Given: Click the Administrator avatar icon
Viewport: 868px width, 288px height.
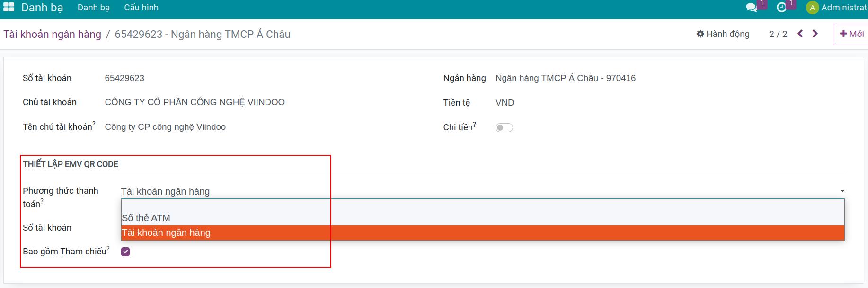Looking at the screenshot, I should (812, 8).
